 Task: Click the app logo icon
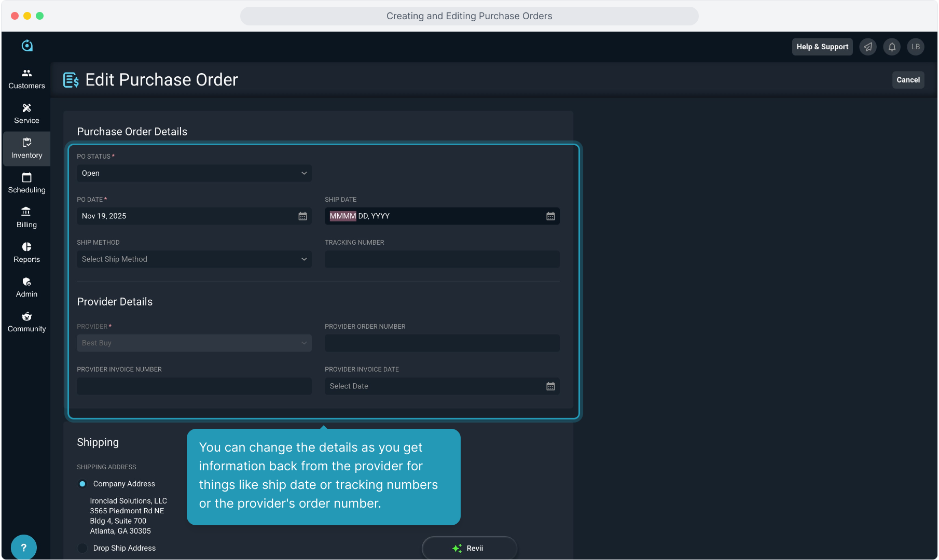click(x=27, y=46)
